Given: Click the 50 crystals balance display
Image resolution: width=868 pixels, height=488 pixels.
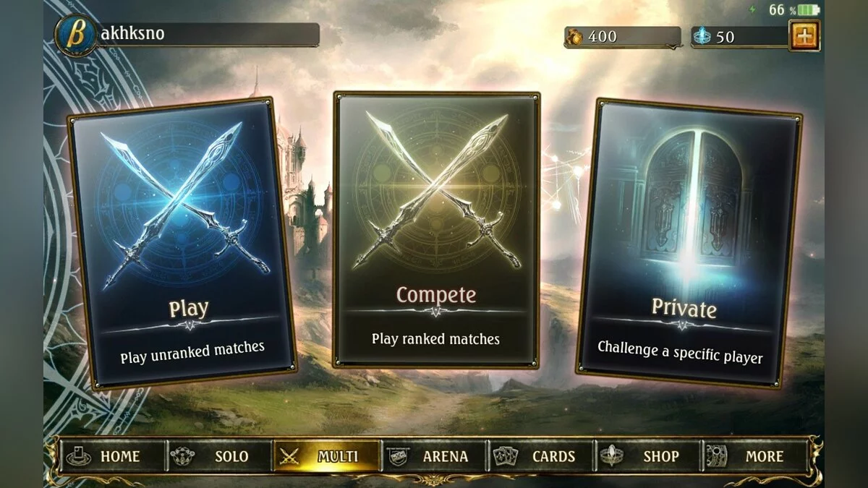Looking at the screenshot, I should click(x=740, y=37).
